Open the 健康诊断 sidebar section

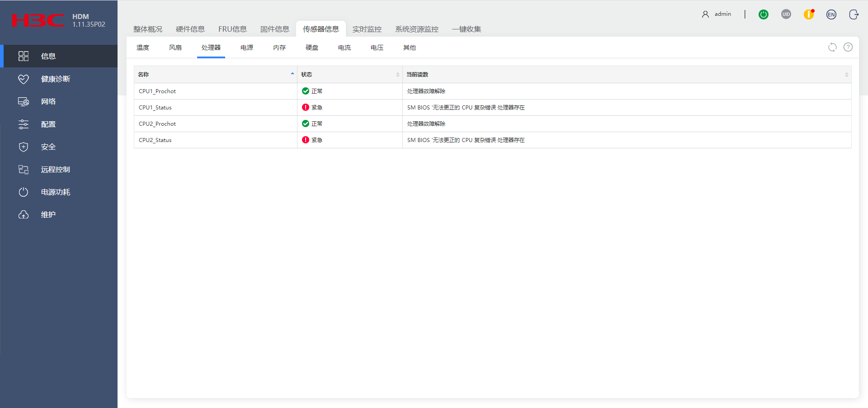[x=59, y=79]
